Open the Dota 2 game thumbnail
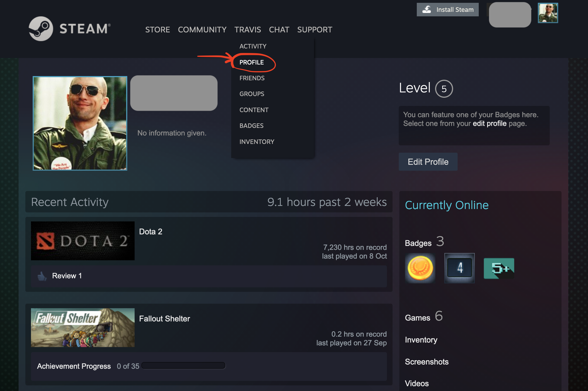This screenshot has width=588, height=391. pyautogui.click(x=83, y=241)
